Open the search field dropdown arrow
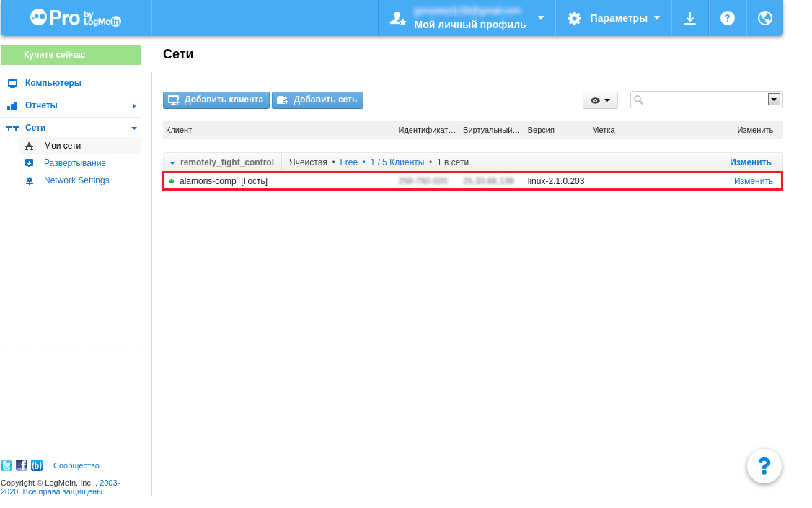The width and height of the screenshot is (812, 508). click(x=774, y=100)
